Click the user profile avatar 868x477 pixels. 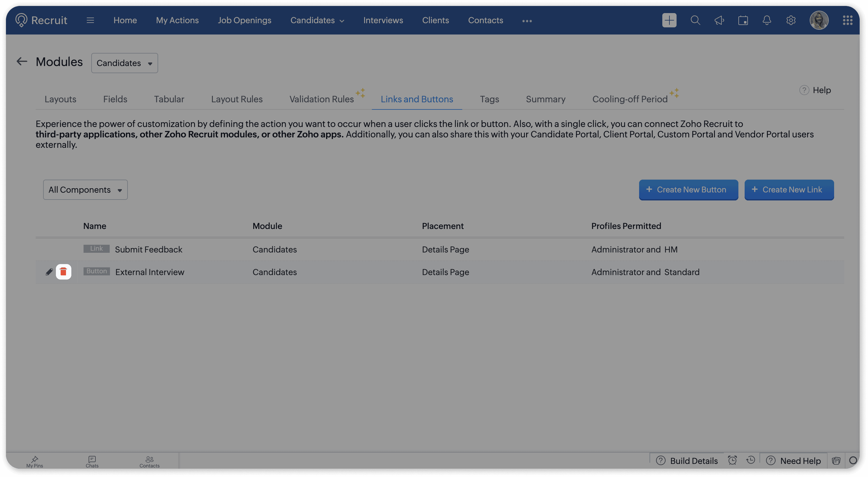tap(819, 21)
